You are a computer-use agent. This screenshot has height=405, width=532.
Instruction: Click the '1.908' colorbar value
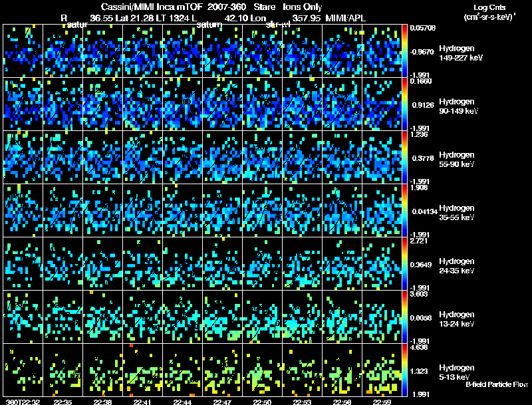pyautogui.click(x=419, y=188)
